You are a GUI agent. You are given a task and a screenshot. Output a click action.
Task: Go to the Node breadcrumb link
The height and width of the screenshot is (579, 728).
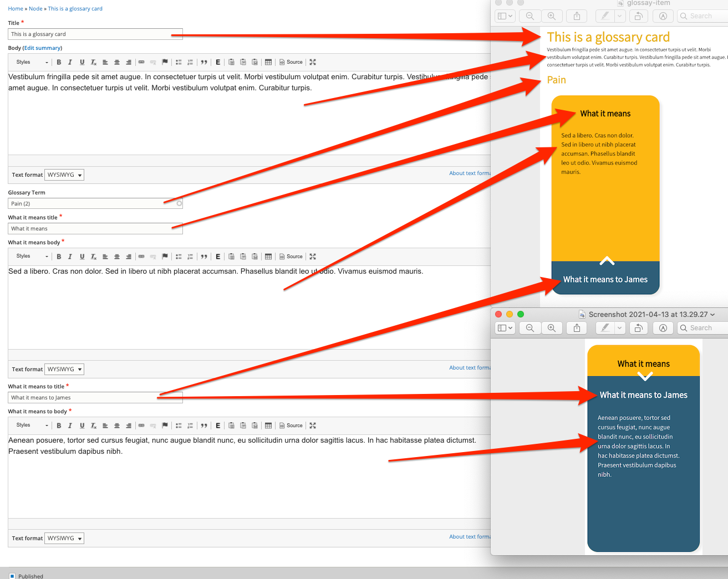pyautogui.click(x=35, y=8)
